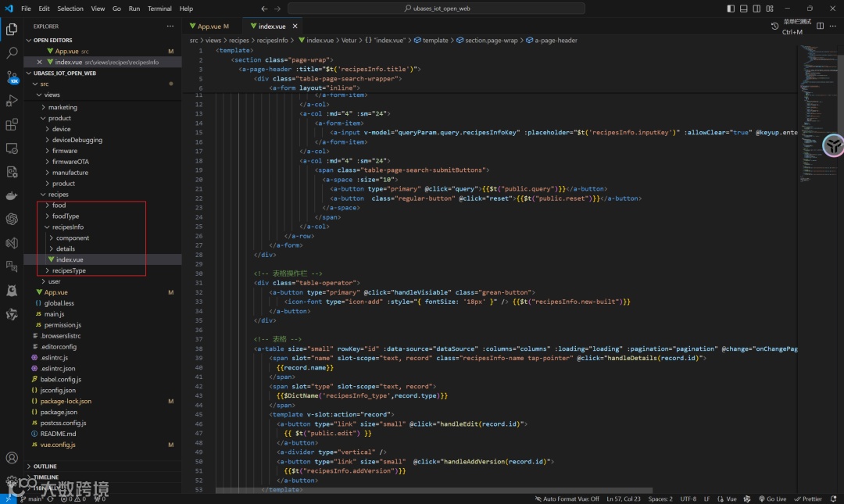The height and width of the screenshot is (504, 844).
Task: Switch to the App.vue editor tab
Action: pos(209,27)
